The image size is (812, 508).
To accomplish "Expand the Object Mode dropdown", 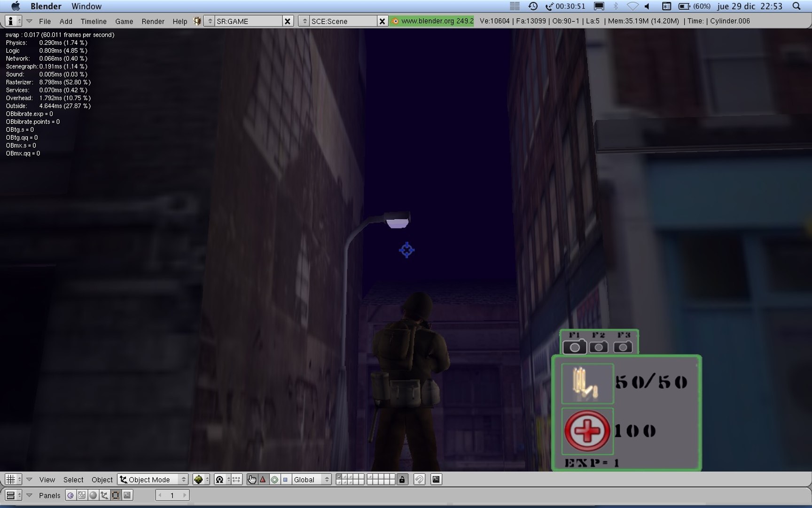I will click(x=153, y=479).
